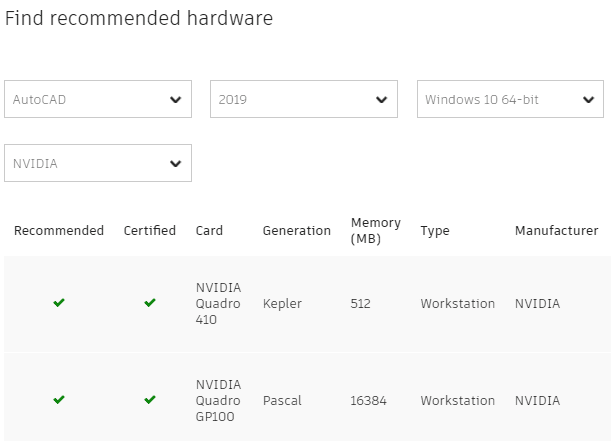Click Recommended checkmark for Quadro 410
Viewport: 611px width, 441px height.
59,303
